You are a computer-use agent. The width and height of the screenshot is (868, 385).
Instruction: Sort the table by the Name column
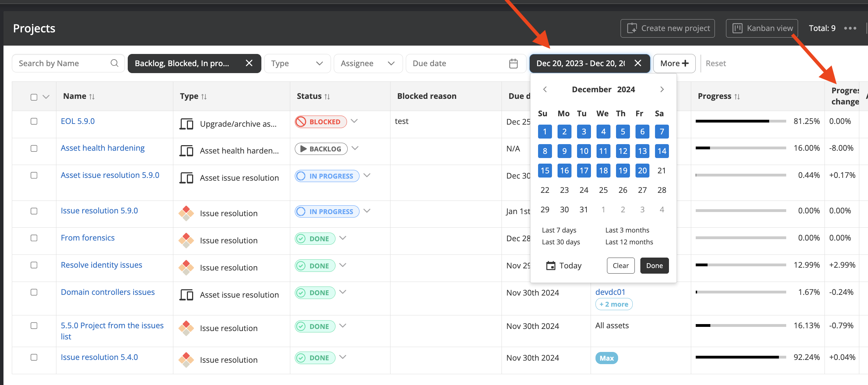[92, 96]
